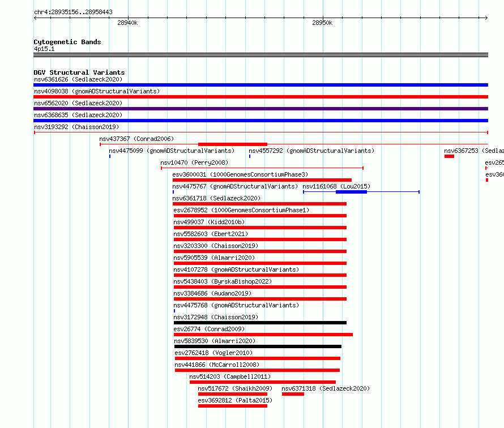Click the 28940k ruler tick label
Screen dimensions: 504x428
pyautogui.click(x=127, y=23)
